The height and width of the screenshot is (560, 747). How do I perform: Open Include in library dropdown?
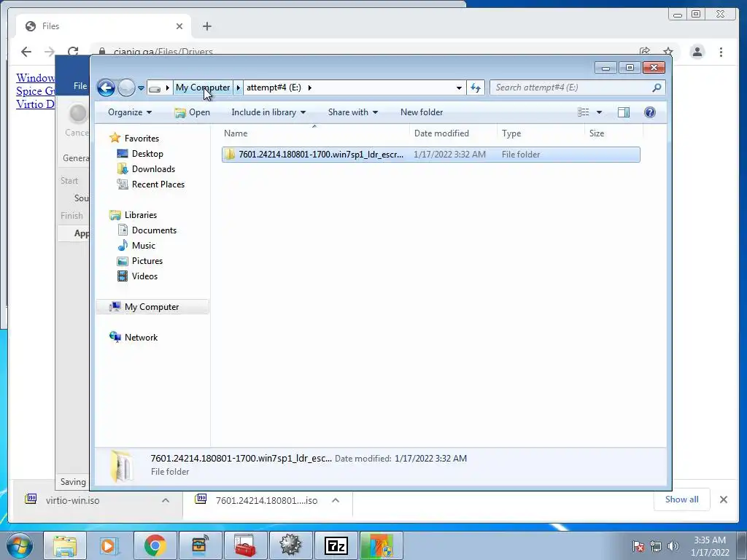pyautogui.click(x=268, y=112)
